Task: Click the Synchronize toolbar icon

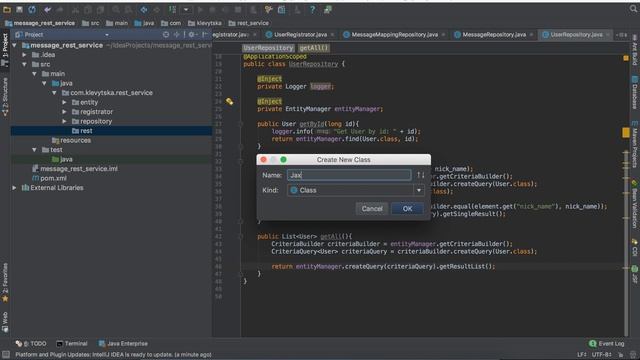Action: click(32, 9)
